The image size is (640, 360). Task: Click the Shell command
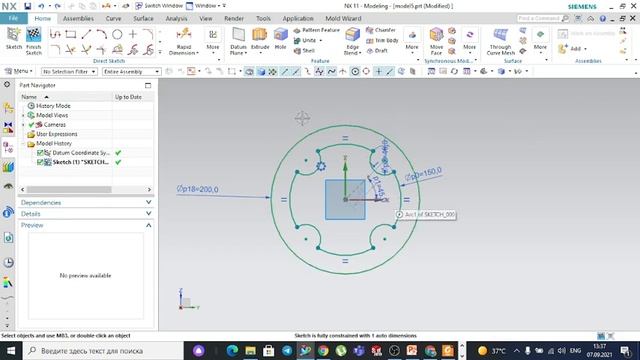(304, 51)
